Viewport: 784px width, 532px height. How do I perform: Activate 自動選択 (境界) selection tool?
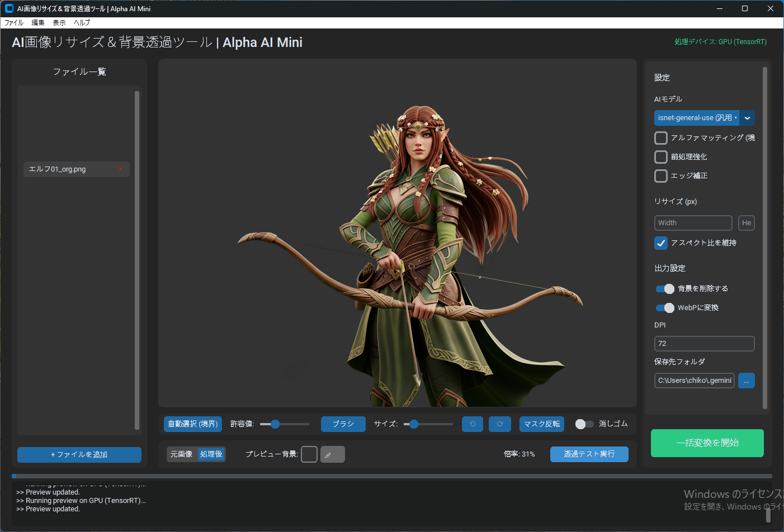193,424
